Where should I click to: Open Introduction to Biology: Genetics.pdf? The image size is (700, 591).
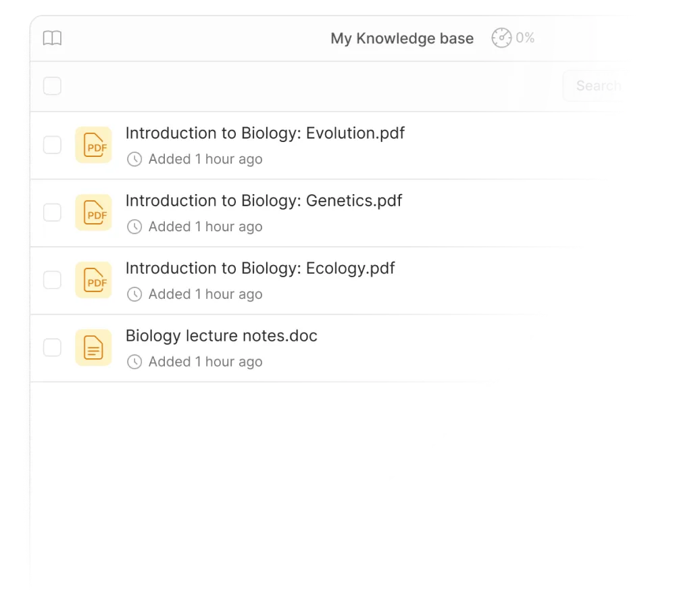pos(263,201)
